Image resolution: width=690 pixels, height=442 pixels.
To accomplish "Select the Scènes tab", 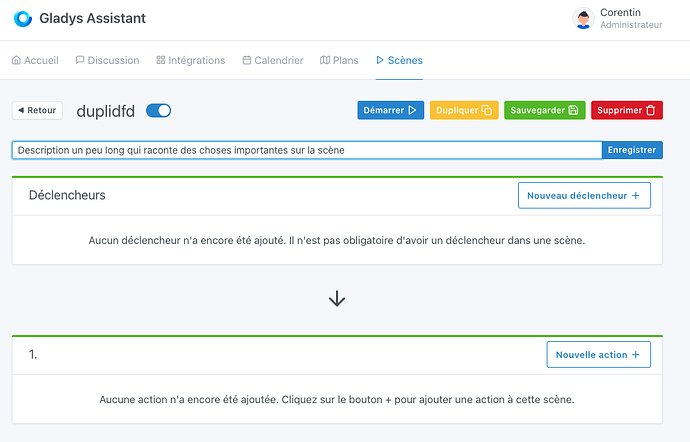I will click(x=399, y=60).
